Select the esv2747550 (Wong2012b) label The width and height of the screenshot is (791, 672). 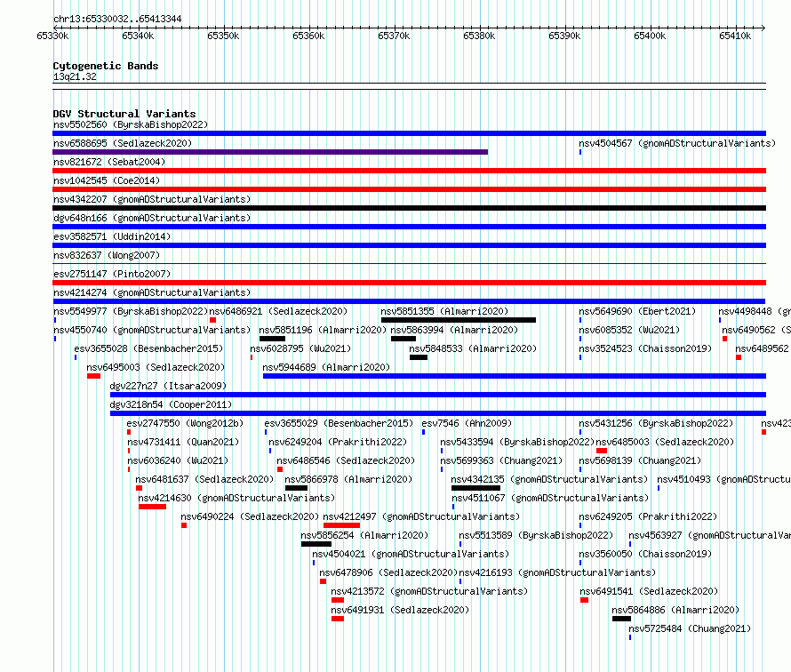[185, 423]
